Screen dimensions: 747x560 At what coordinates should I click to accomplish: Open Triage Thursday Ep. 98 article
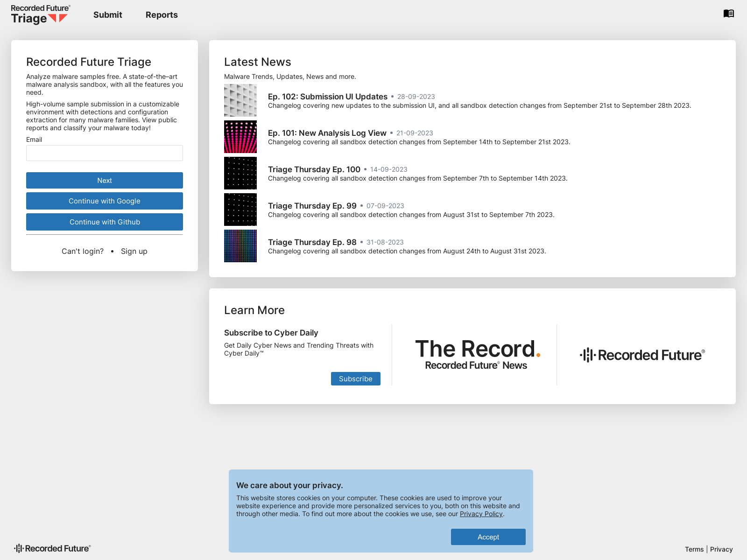pyautogui.click(x=312, y=242)
